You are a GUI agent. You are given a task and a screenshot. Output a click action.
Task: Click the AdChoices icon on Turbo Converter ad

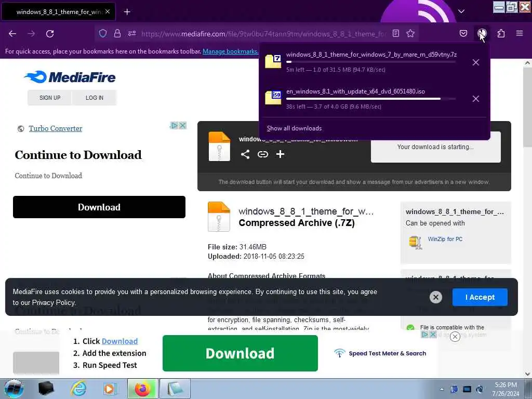click(x=174, y=126)
